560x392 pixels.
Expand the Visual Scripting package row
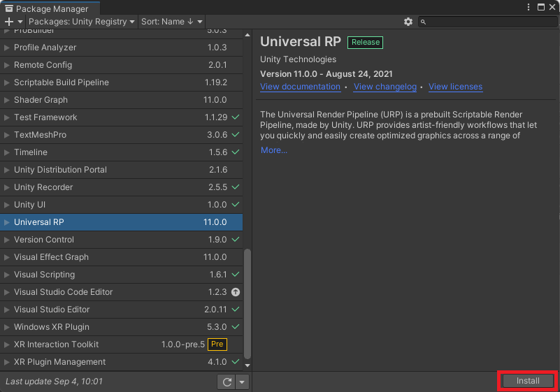[x=6, y=275]
